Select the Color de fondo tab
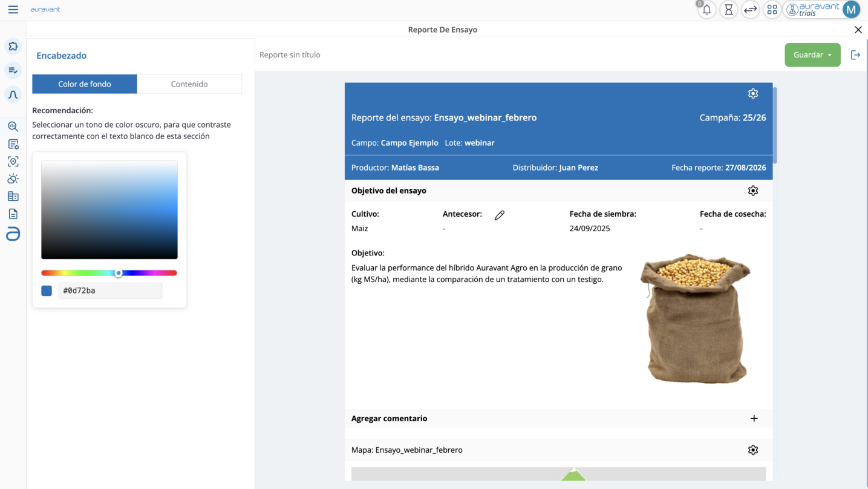The image size is (868, 489). [x=85, y=84]
